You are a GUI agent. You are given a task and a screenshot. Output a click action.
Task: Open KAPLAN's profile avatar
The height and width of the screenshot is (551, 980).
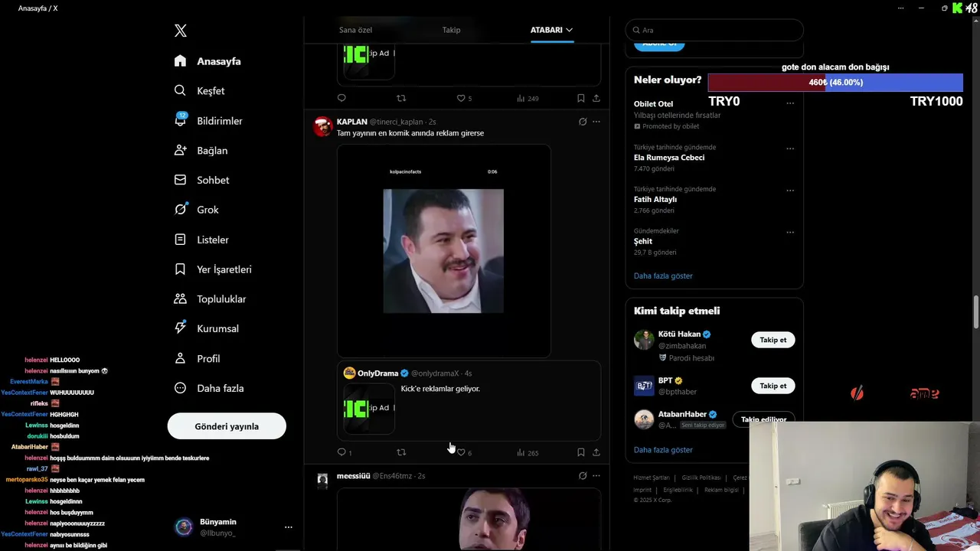pos(322,126)
